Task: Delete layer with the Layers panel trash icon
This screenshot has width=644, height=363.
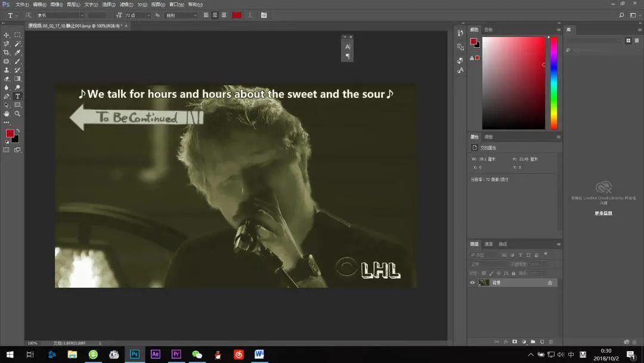Action: 551,342
